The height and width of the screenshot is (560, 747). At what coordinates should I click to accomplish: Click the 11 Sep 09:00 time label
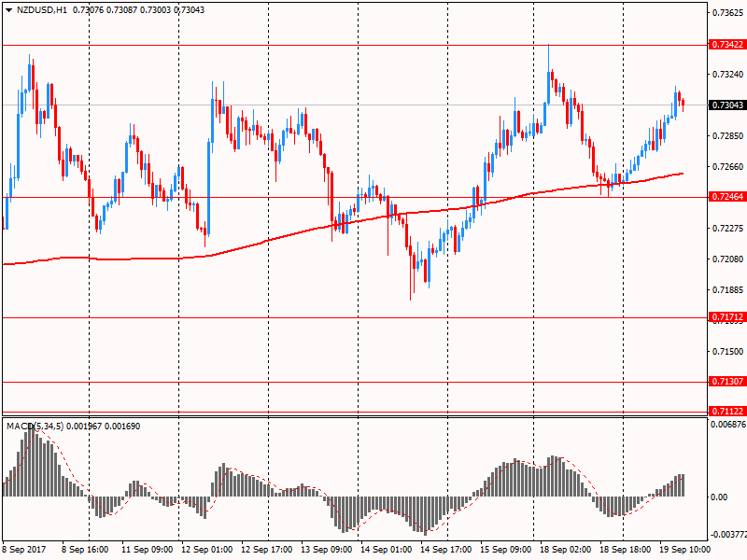click(x=148, y=550)
